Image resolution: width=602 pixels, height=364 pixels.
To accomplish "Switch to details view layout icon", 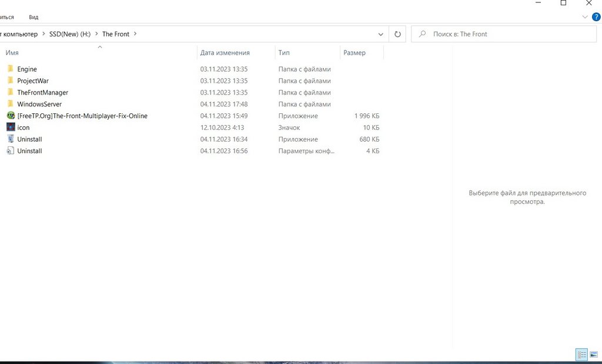I will (581, 355).
